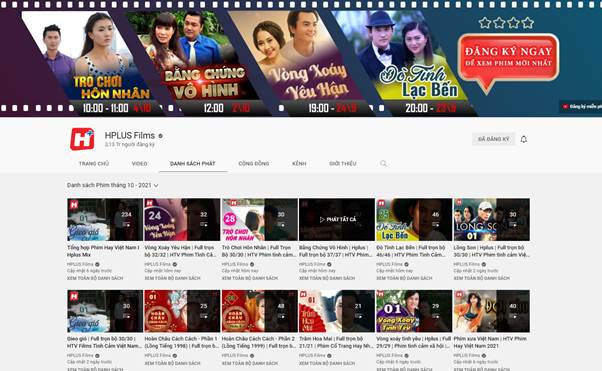Click XEM TOÀN BỘ DANH SÁCH under Hoàn Châu Cách Cách Phần 1
Viewport: 602px width, 371px height.
172,363
